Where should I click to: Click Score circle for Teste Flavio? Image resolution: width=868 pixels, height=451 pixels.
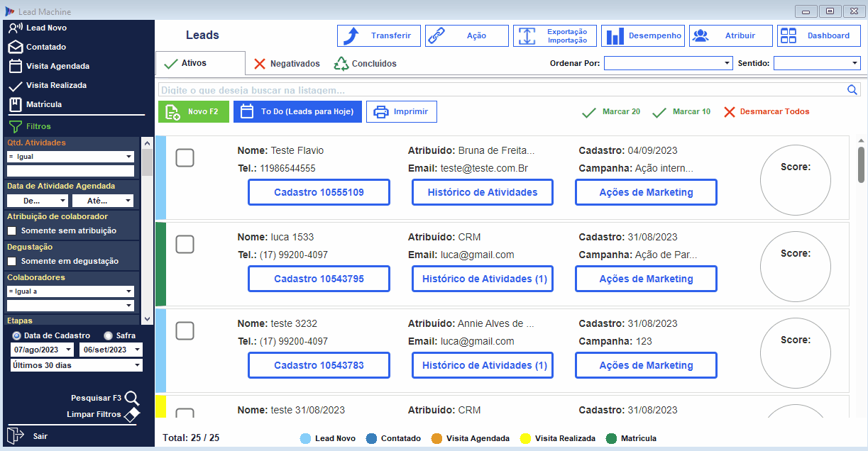795,180
